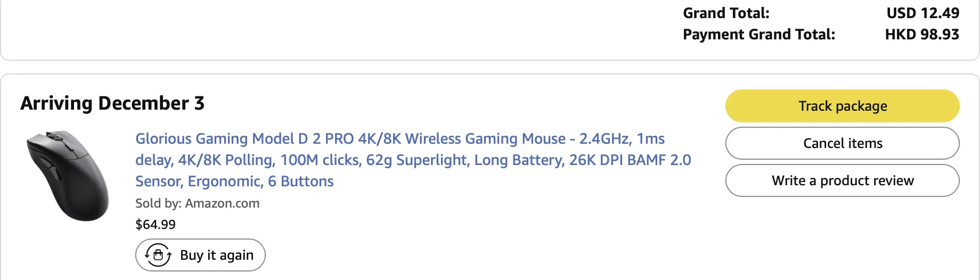Image resolution: width=980 pixels, height=280 pixels.
Task: Click '26K DPI BAMF 2.0' in product title
Action: click(630, 160)
